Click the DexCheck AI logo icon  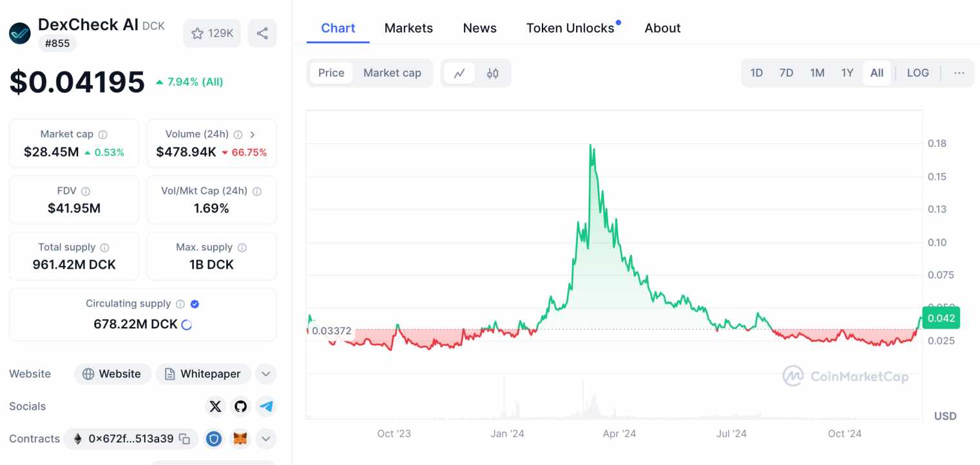click(x=20, y=33)
